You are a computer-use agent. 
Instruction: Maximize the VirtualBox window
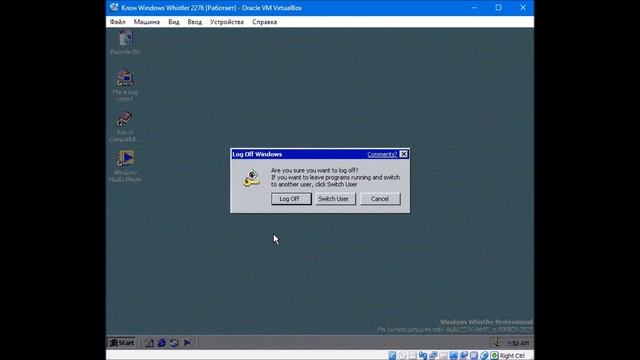tap(498, 8)
